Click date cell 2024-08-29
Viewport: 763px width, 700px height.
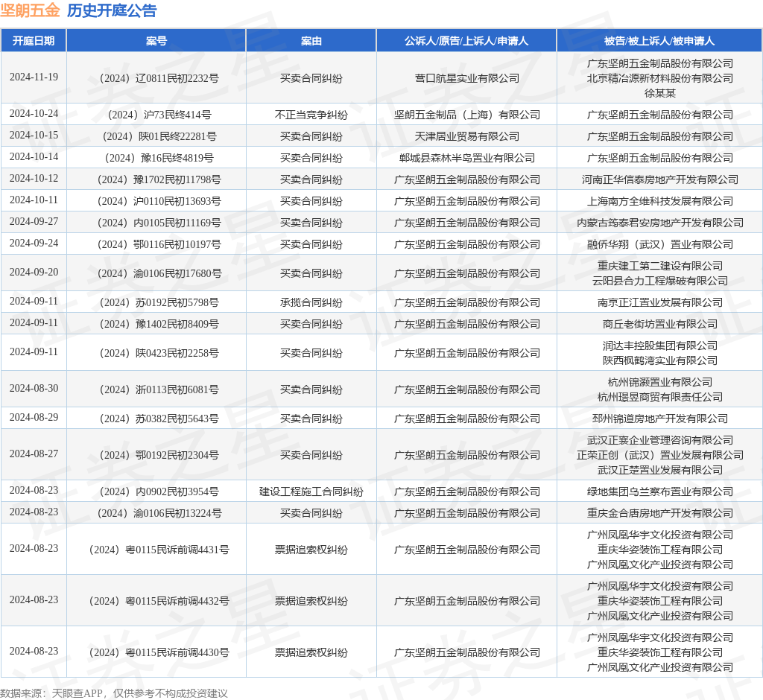point(34,417)
